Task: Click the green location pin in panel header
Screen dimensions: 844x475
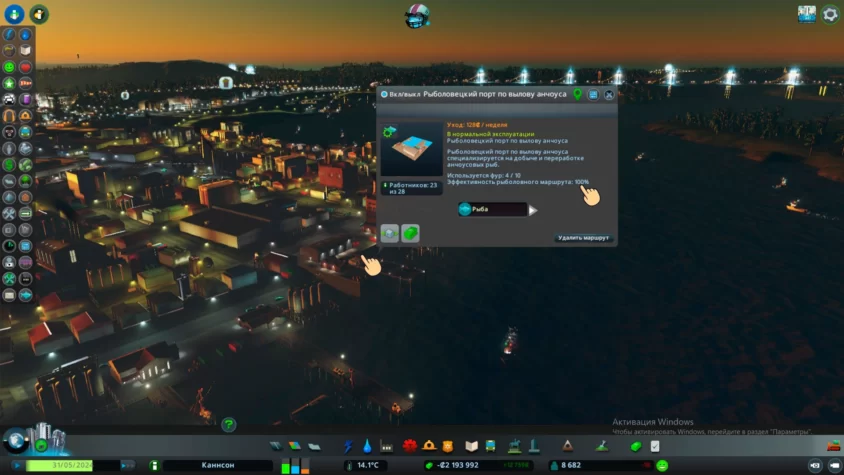Action: [x=577, y=94]
